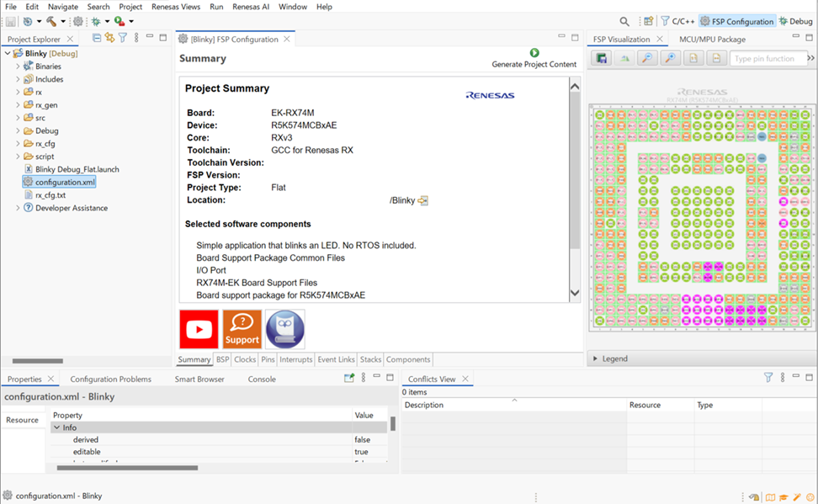Click the Resource tab in Properties panel
This screenshot has width=818, height=504.
pos(22,420)
